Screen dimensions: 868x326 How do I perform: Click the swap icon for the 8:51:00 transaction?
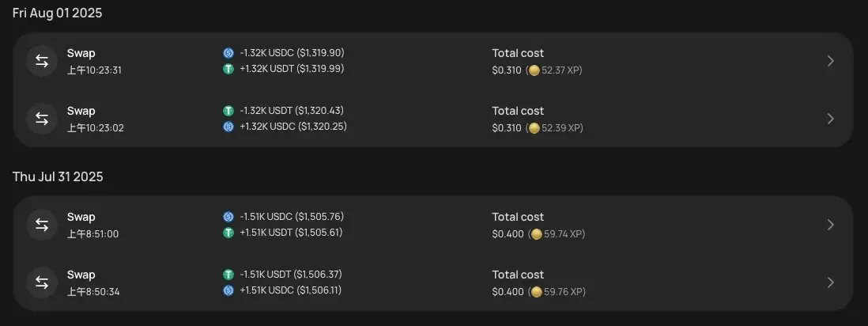[42, 225]
